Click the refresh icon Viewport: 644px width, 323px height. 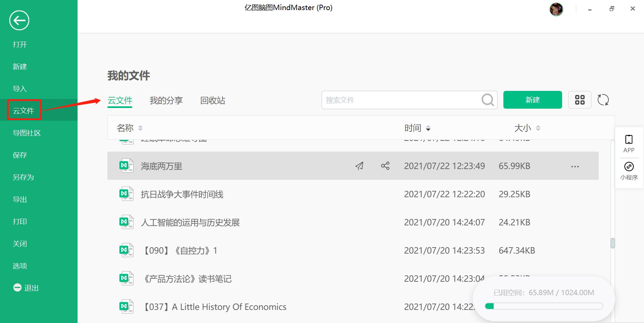point(603,100)
